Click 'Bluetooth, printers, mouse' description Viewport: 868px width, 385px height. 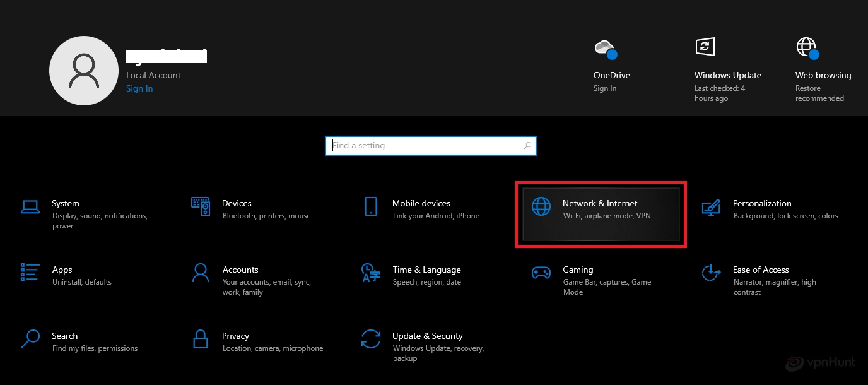267,216
